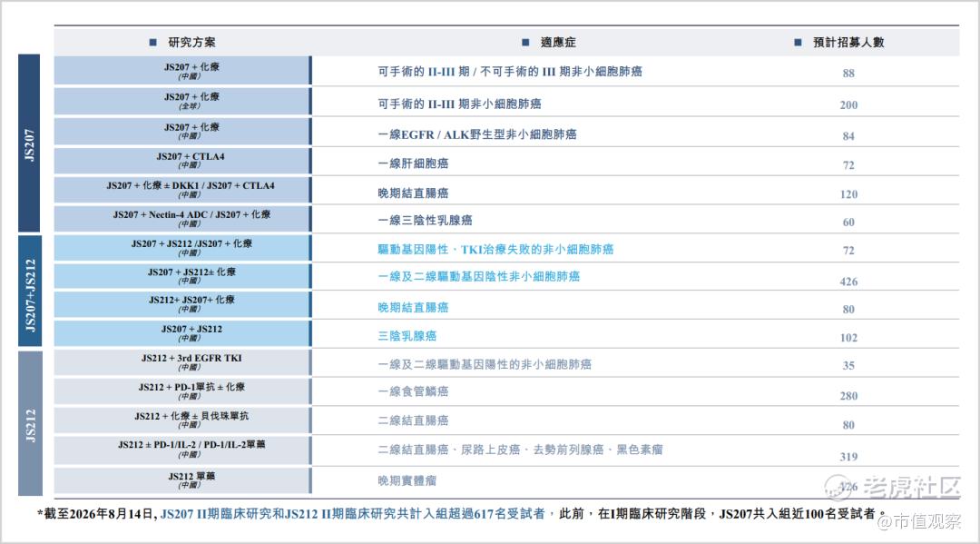980x544 pixels.
Task: Select 一線及二線驅動基因陰性非小細胞肺癌
Action: tap(479, 276)
